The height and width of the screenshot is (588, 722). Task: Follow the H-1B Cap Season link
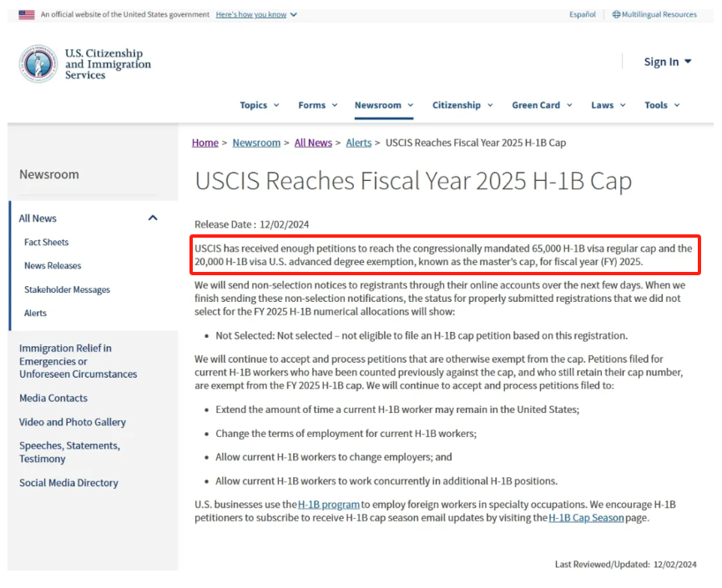[586, 518]
